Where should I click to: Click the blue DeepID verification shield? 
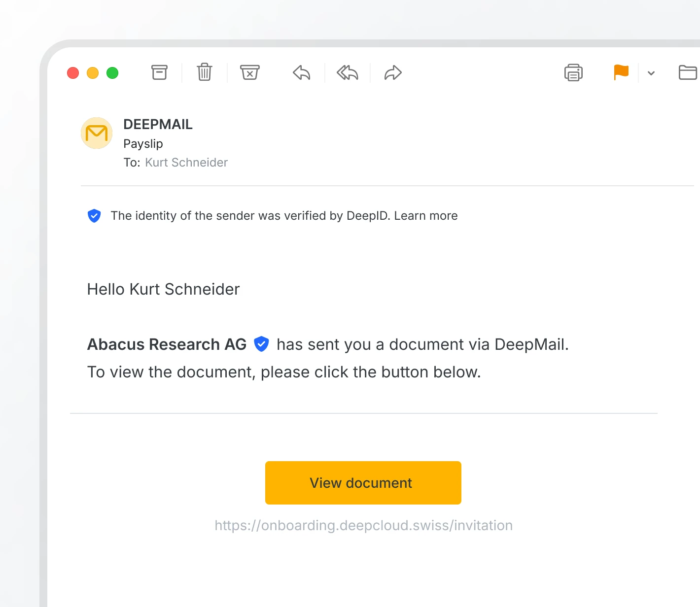pyautogui.click(x=94, y=216)
